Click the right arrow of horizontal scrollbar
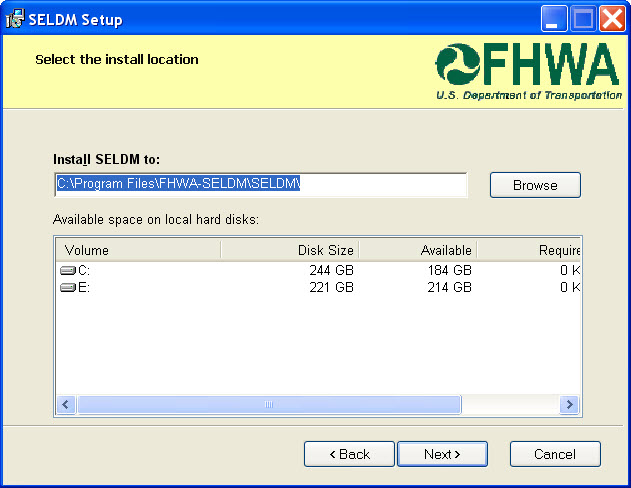The height and width of the screenshot is (488, 631). tap(570, 405)
